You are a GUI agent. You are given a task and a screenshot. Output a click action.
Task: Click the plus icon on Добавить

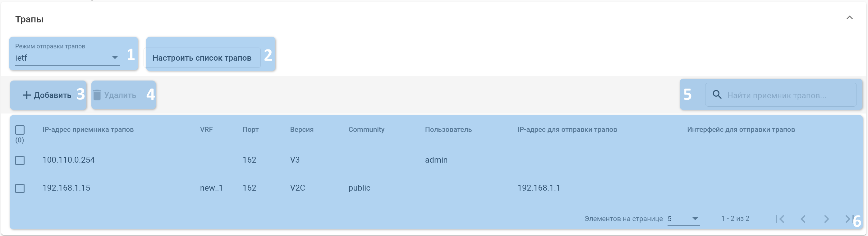click(27, 95)
